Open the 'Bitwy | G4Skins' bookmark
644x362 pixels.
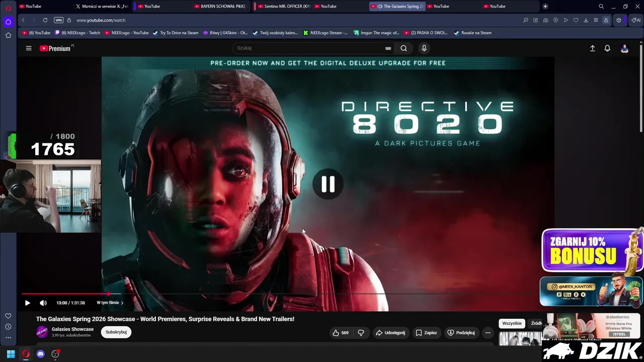pos(225,33)
